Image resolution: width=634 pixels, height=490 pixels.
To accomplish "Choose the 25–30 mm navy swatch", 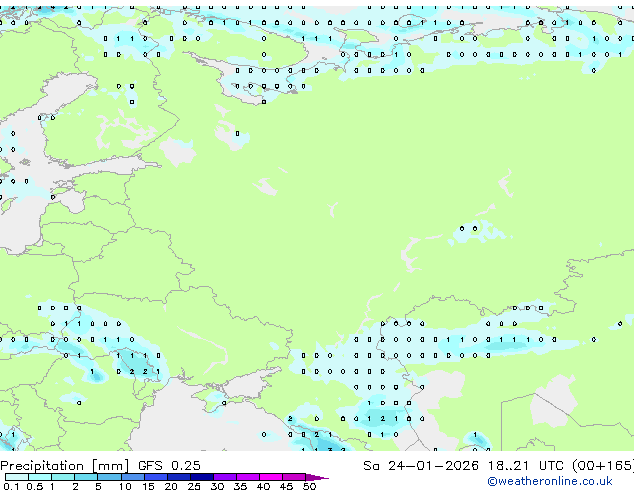I will (x=201, y=477).
